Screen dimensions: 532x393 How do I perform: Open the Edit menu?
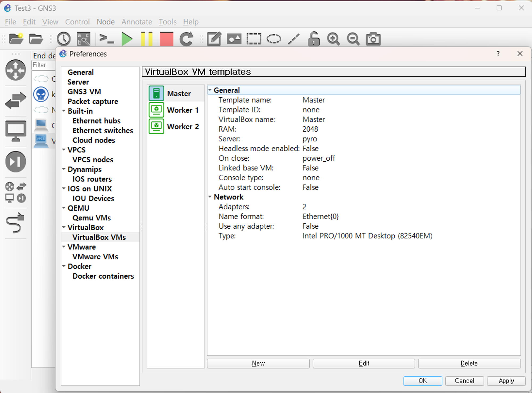coord(29,22)
